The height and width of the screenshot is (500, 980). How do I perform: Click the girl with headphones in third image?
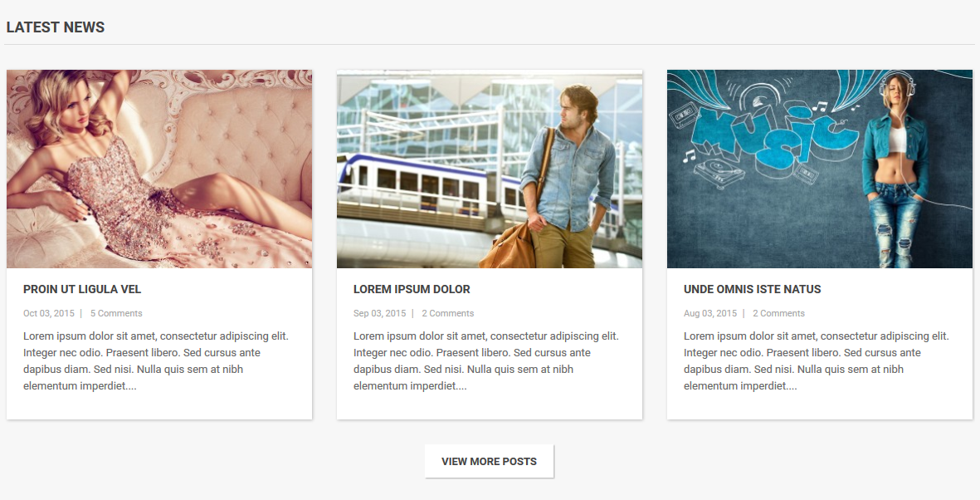tap(895, 169)
